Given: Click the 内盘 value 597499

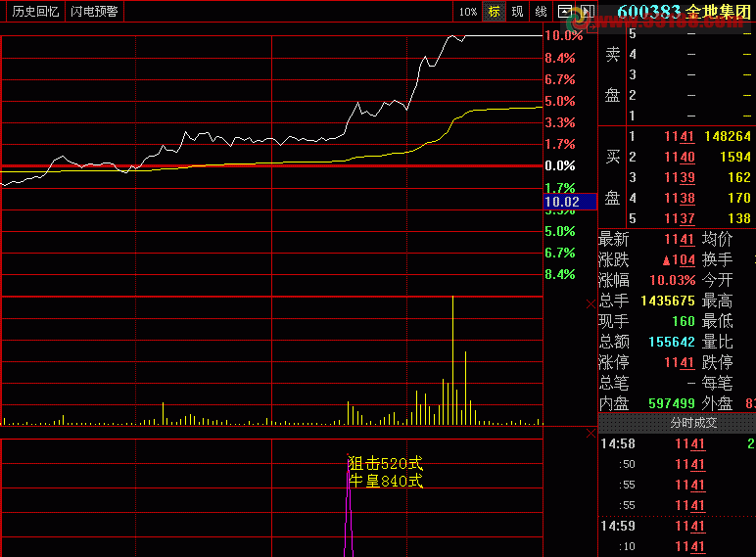Looking at the screenshot, I should click(x=672, y=403).
